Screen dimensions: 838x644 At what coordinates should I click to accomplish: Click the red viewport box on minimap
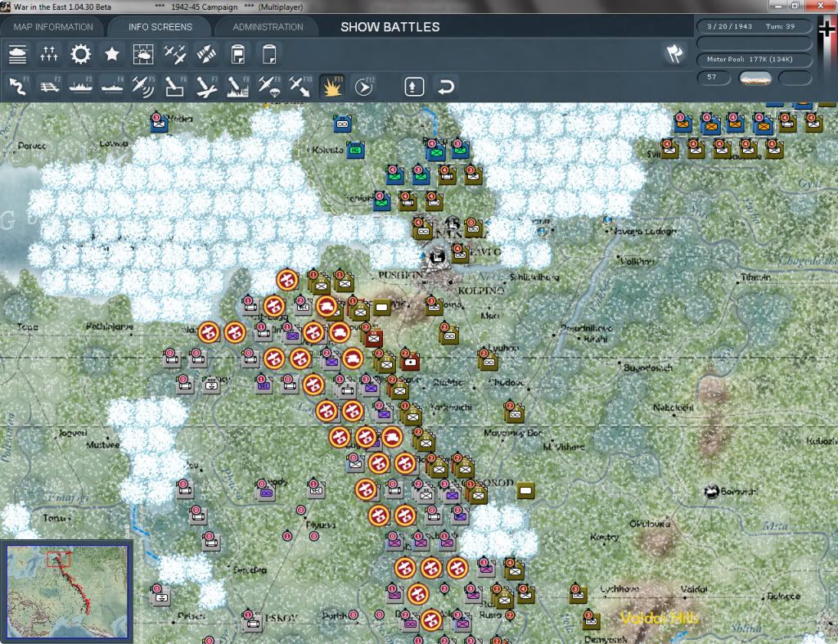pos(58,559)
